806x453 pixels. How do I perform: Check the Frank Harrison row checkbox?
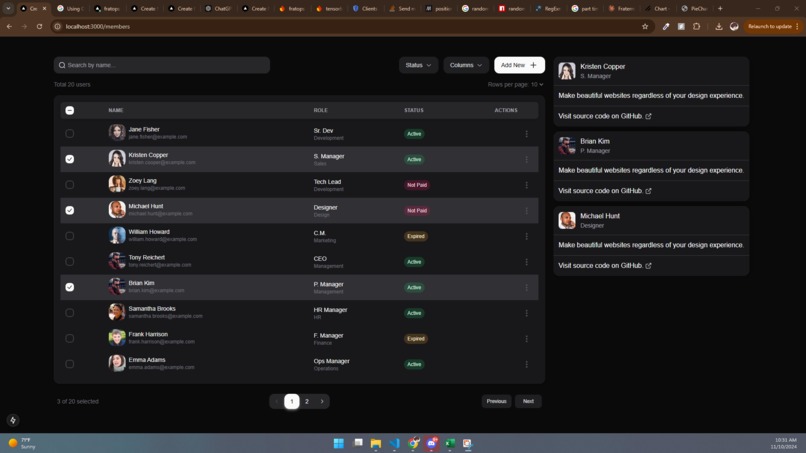click(69, 338)
